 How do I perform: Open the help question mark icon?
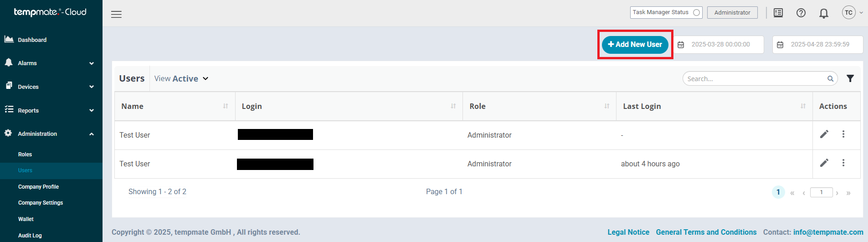coord(801,13)
